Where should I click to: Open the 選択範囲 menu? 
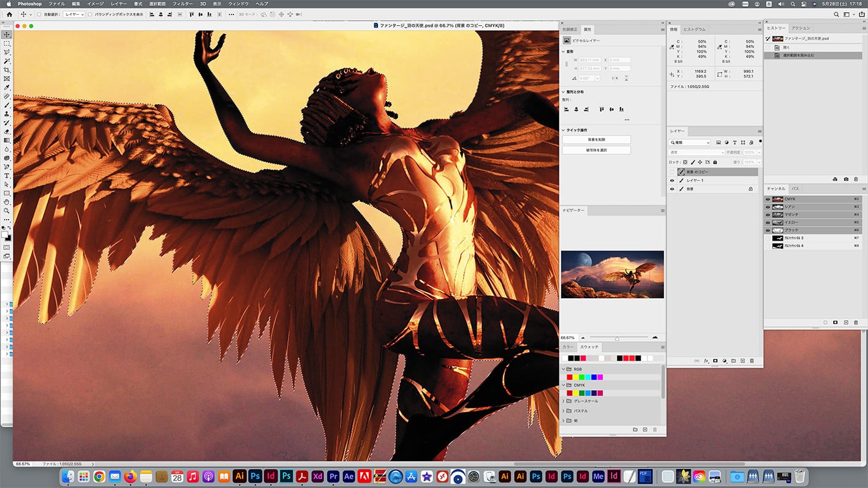[157, 4]
